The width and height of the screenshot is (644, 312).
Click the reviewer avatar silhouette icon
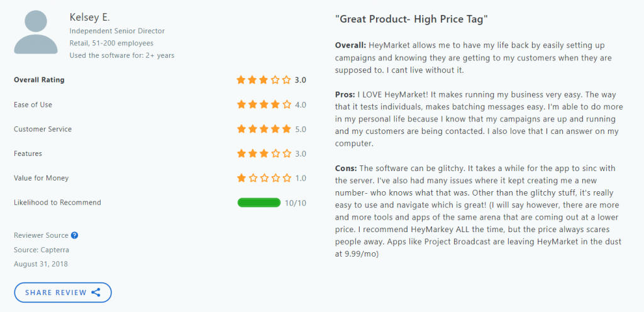click(36, 33)
